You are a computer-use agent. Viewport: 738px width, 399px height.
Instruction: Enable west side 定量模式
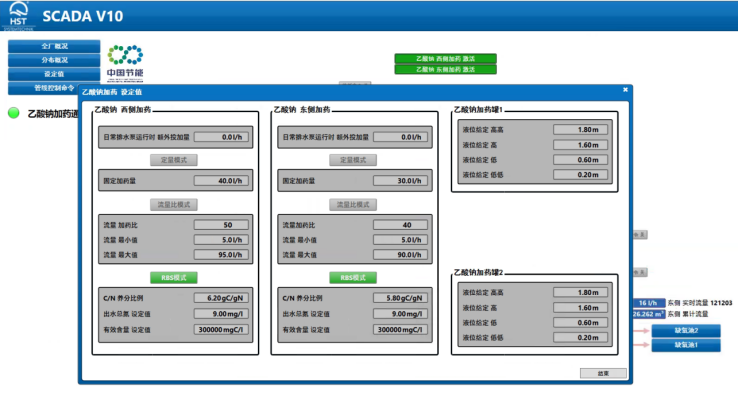[174, 160]
